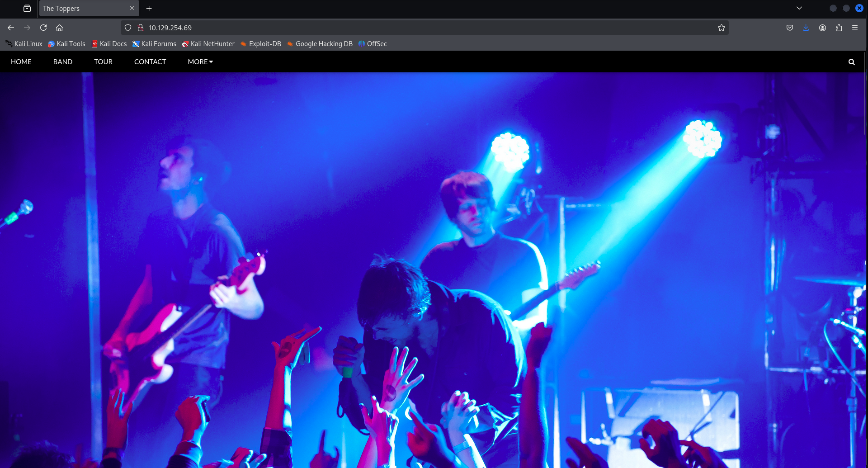The height and width of the screenshot is (468, 868).
Task: Go back to the previous page
Action: (x=11, y=28)
